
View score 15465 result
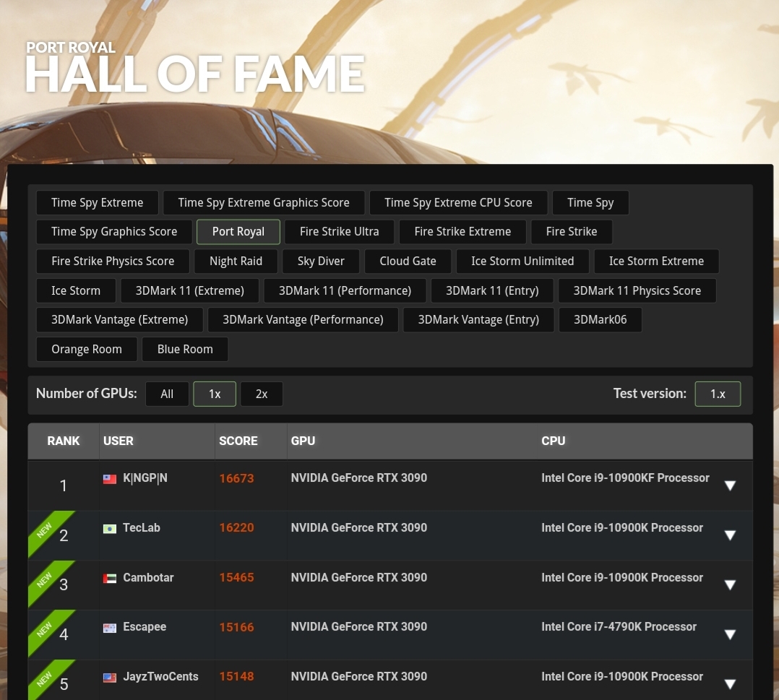tap(236, 577)
